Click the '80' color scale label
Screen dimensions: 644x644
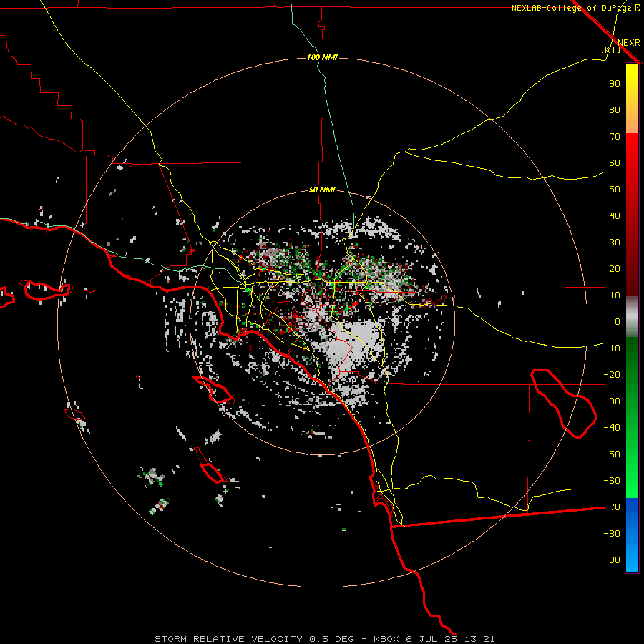[x=615, y=110]
